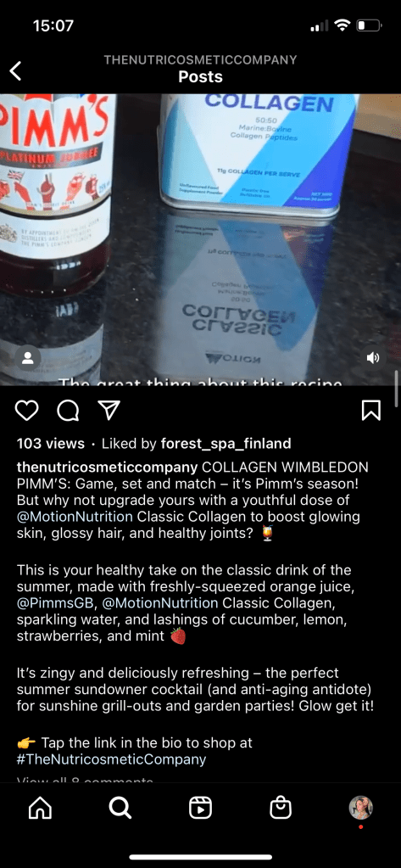401x868 pixels.
Task: Open the #TheNutricosmeticCompany hashtag
Action: click(x=111, y=759)
